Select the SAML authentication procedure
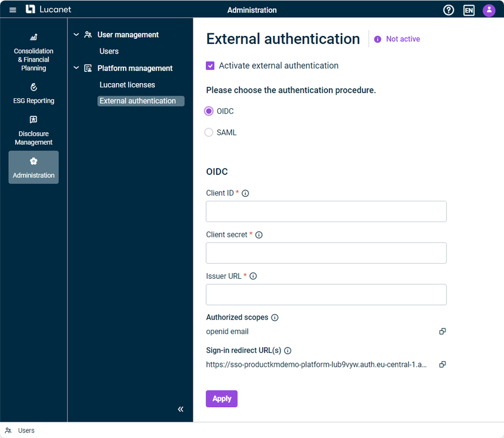Image resolution: width=504 pixels, height=438 pixels. [x=209, y=132]
